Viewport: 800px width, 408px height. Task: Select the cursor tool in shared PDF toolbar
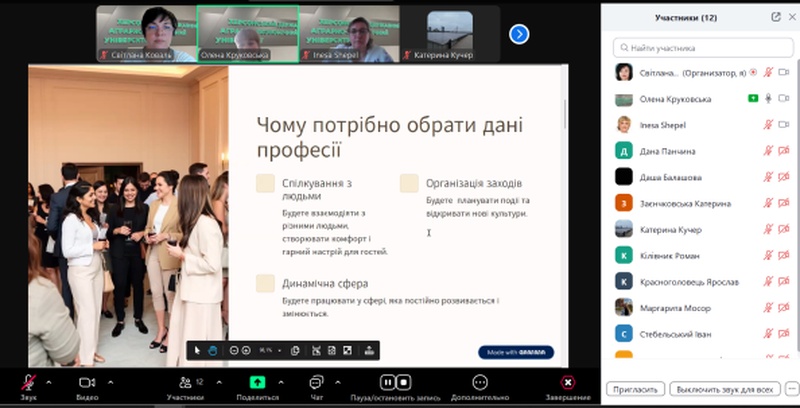197,350
